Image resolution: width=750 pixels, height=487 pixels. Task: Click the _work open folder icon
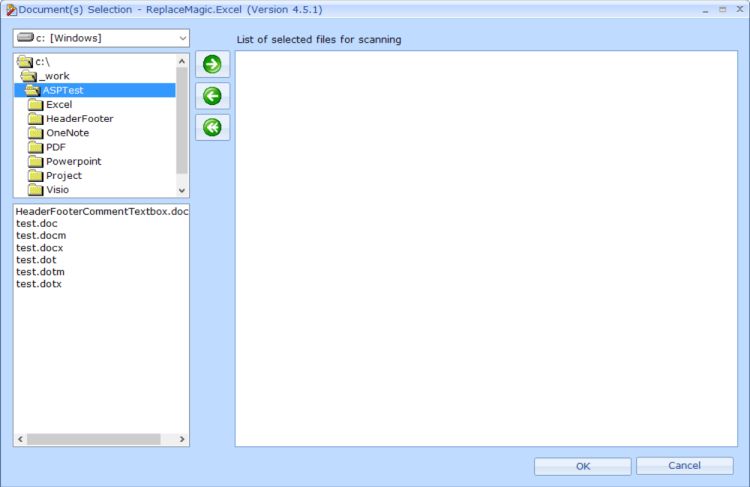pyautogui.click(x=28, y=76)
